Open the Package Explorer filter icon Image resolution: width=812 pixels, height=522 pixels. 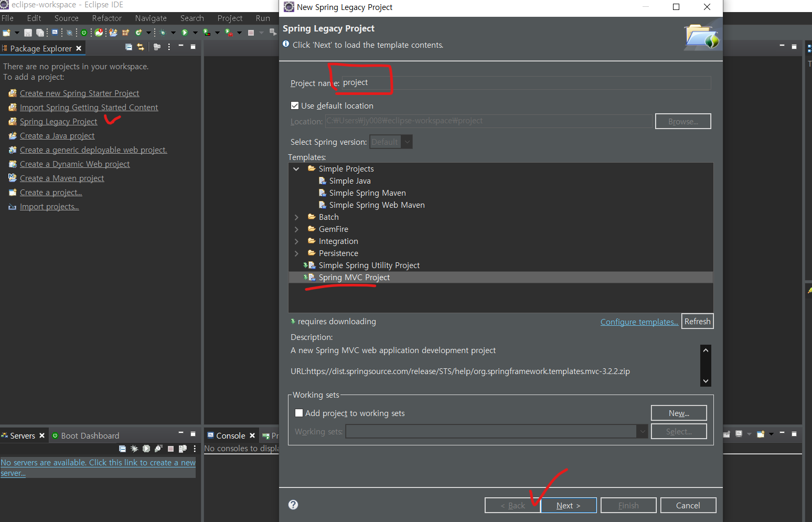pyautogui.click(x=157, y=47)
